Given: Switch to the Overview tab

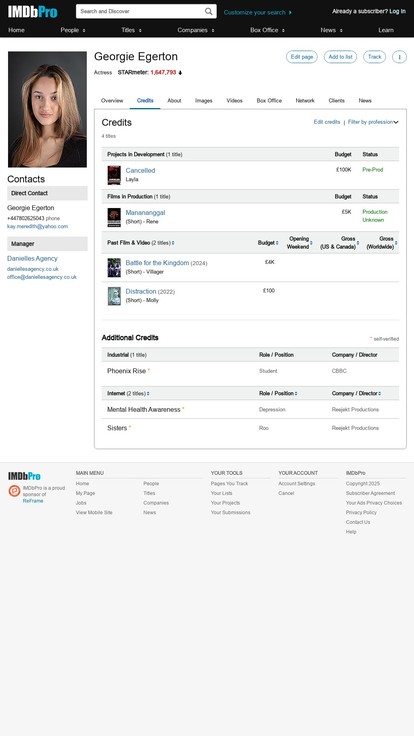Looking at the screenshot, I should (112, 100).
